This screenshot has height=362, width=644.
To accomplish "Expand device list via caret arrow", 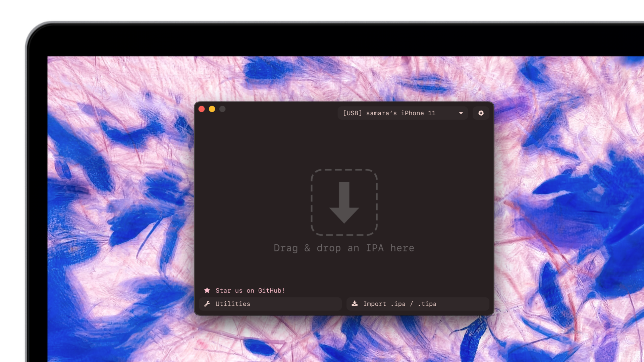I will tap(461, 113).
